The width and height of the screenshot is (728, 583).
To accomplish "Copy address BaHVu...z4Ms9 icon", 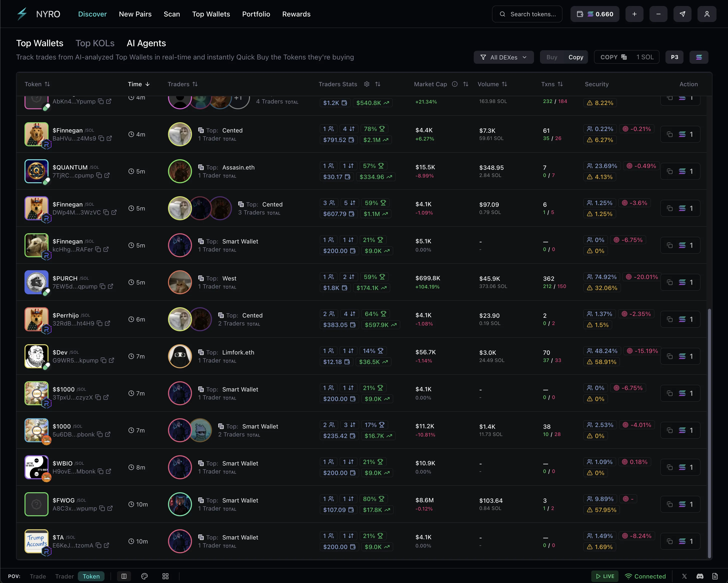I will coord(101,138).
